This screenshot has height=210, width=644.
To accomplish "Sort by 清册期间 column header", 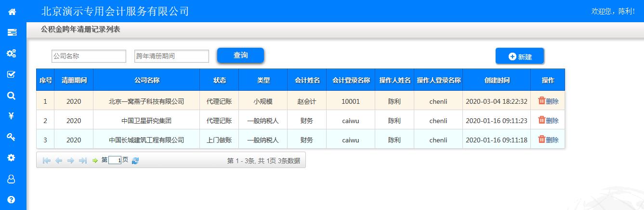I will coord(74,80).
